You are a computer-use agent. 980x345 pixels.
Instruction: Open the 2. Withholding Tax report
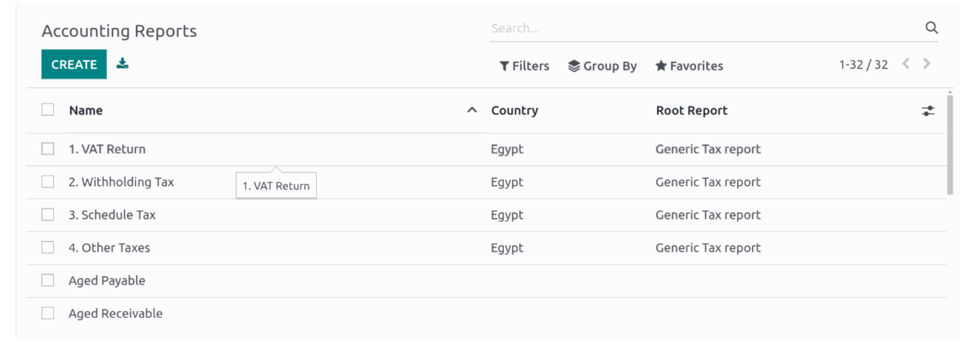click(x=121, y=182)
